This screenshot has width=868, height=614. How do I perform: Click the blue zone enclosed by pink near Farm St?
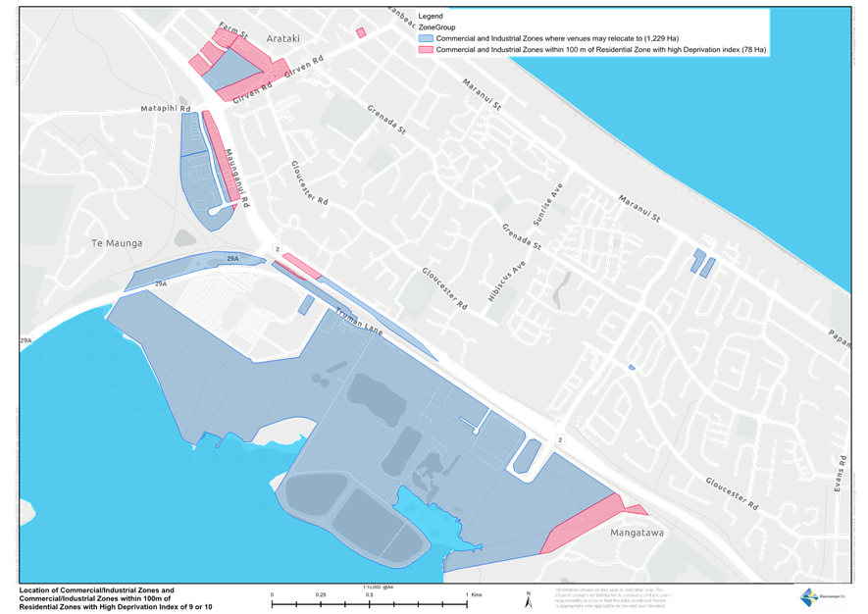point(232,71)
